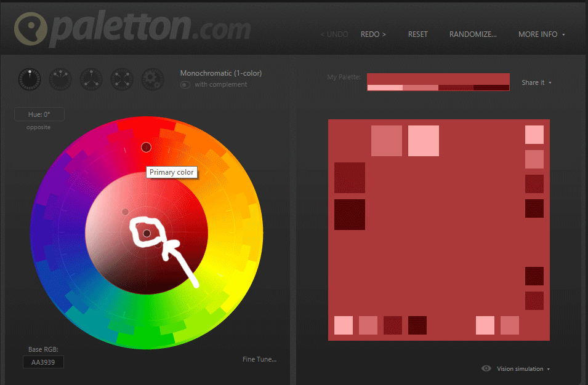588x385 pixels.
Task: Click the Base RGB input field
Action: point(42,362)
